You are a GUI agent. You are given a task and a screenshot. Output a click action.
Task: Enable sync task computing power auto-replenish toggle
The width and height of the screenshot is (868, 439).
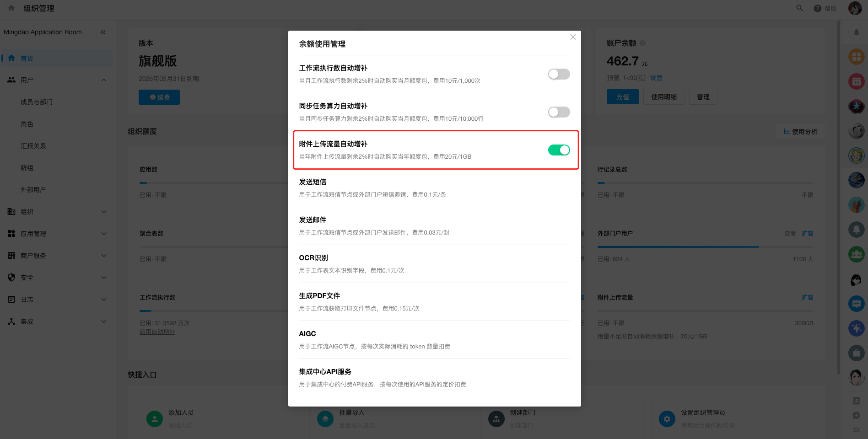[559, 112]
